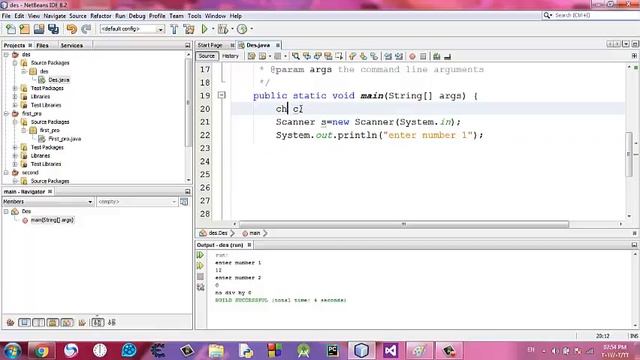Open Visual Studio from the taskbar
The width and height of the screenshot is (640, 360).
click(x=391, y=351)
